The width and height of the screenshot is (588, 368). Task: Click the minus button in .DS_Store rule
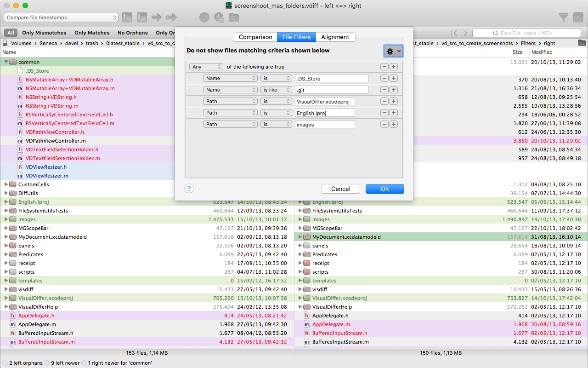click(384, 78)
